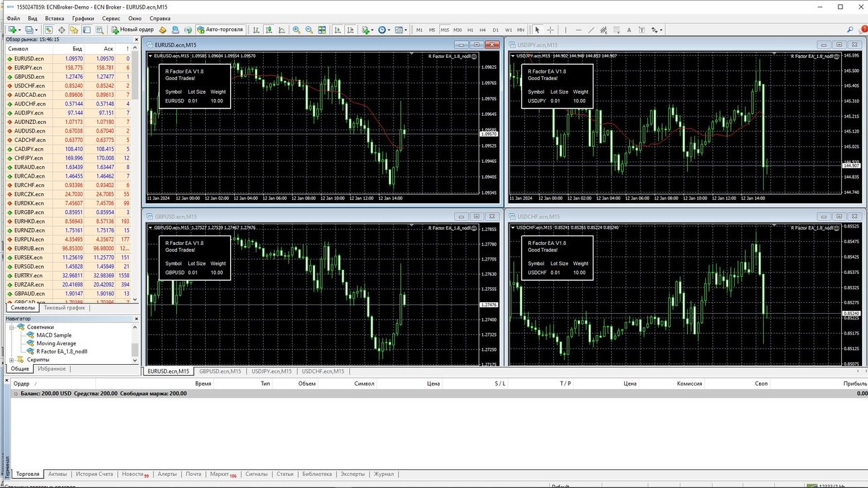Switch to H1 timeframe

(x=470, y=30)
